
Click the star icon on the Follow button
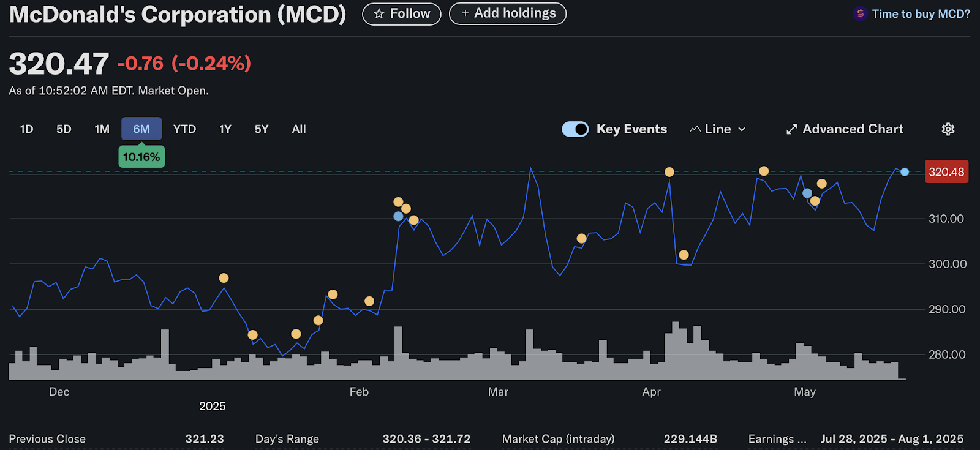(x=379, y=13)
